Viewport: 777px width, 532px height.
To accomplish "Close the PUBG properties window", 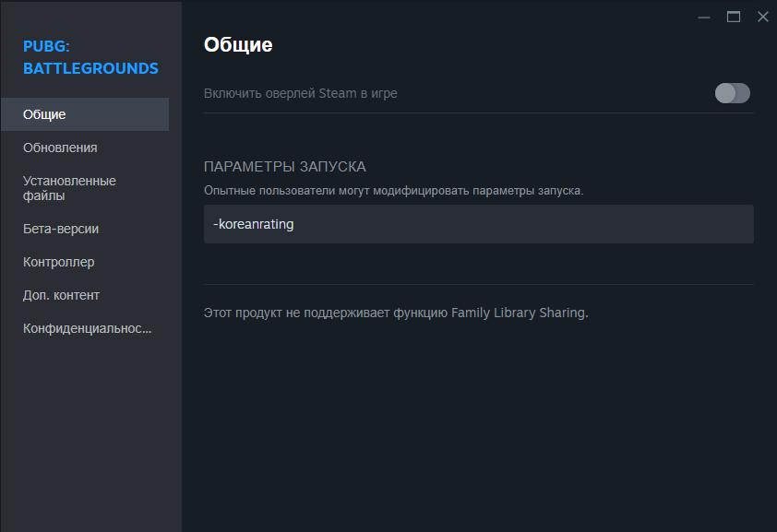I will pyautogui.click(x=762, y=17).
